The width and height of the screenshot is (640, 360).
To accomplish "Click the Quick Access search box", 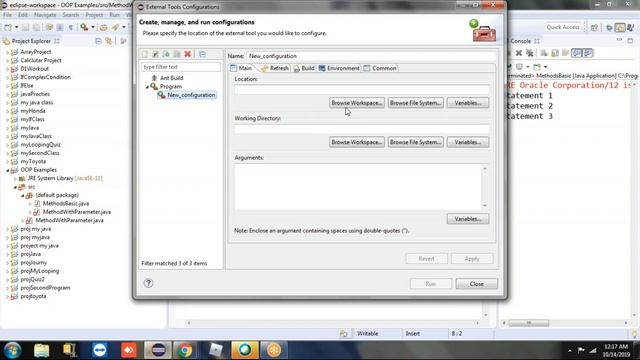I will click(x=563, y=27).
